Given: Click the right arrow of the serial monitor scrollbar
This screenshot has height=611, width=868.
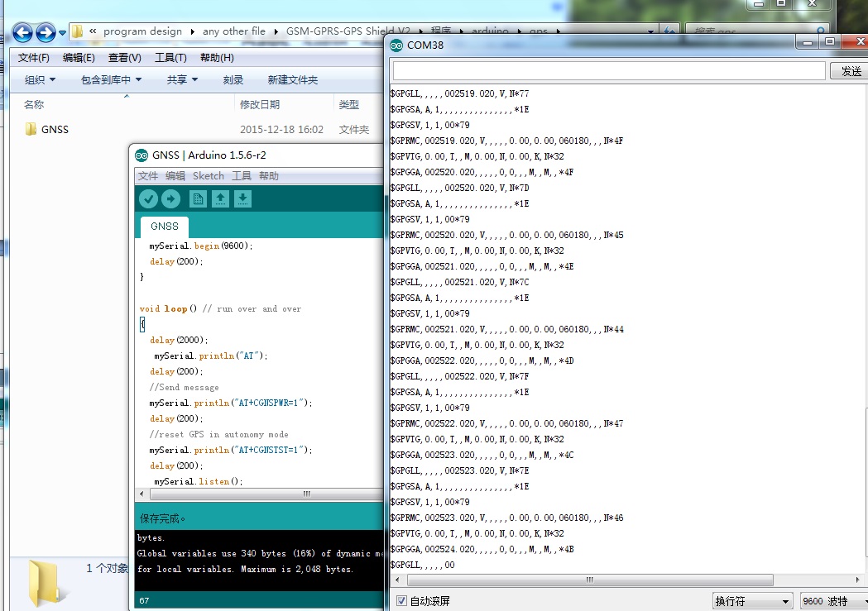Looking at the screenshot, I should point(857,580).
